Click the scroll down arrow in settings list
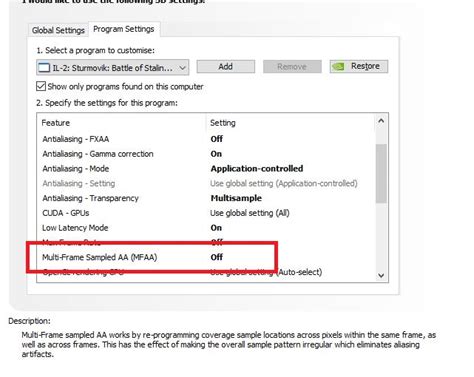The width and height of the screenshot is (474, 377). [381, 275]
